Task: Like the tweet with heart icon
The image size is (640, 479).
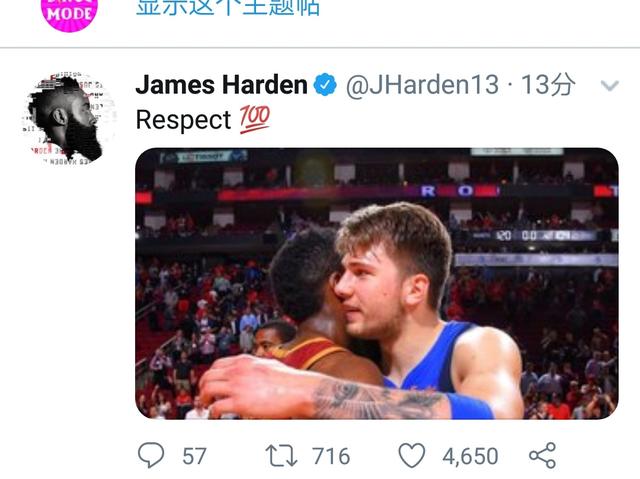Action: pyautogui.click(x=411, y=455)
